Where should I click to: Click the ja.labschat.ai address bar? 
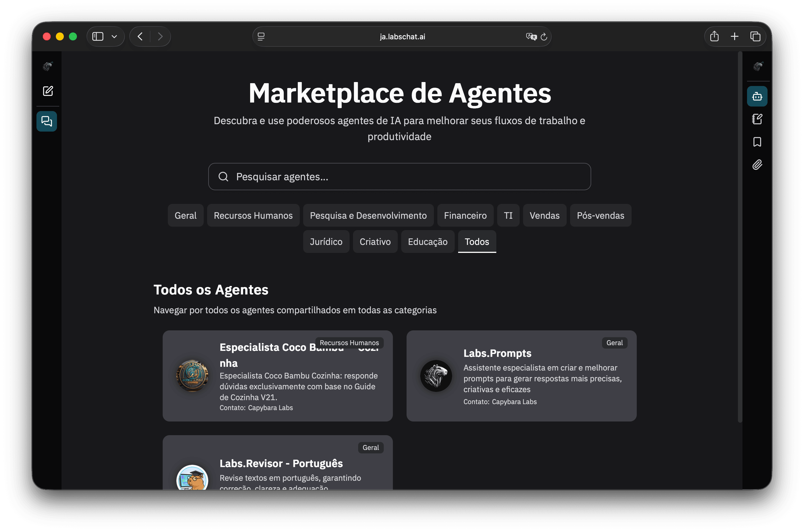(x=402, y=37)
